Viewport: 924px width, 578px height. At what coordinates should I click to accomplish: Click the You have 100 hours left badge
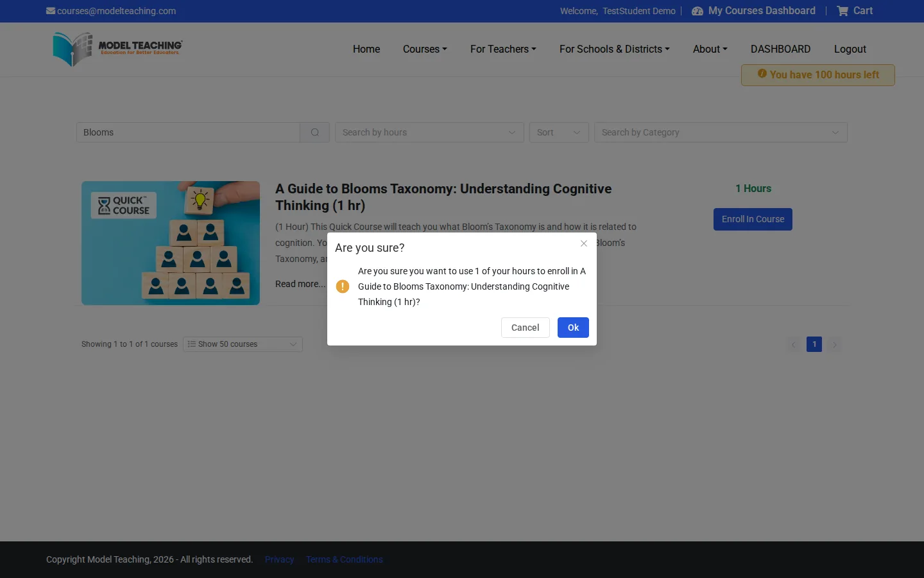tap(818, 75)
